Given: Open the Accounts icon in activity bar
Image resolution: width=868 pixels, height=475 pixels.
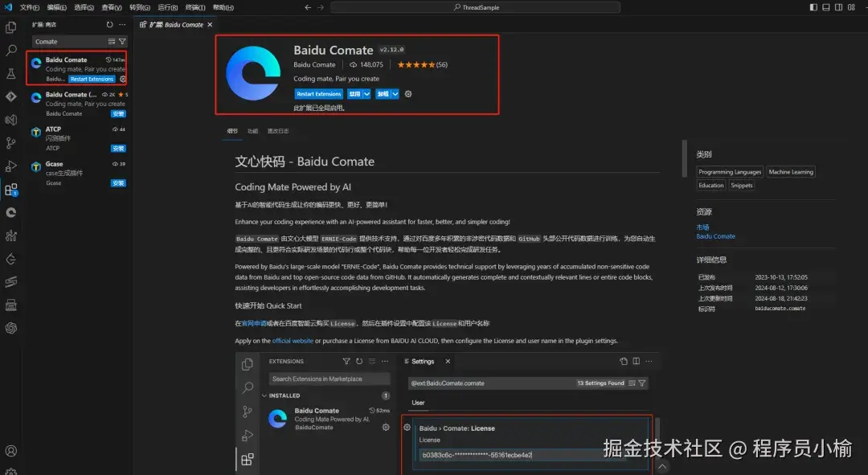Looking at the screenshot, I should (11, 451).
